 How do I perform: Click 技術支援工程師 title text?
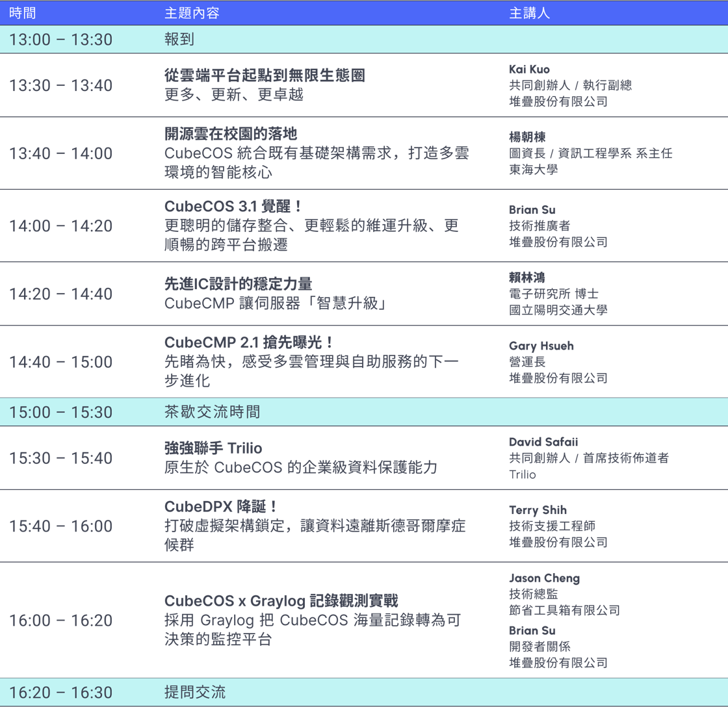(x=552, y=526)
